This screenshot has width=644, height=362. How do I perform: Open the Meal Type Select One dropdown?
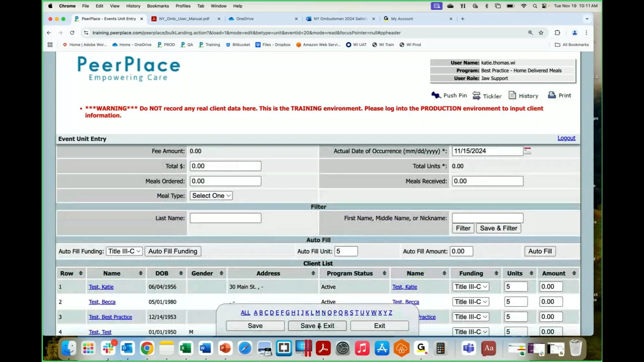pos(211,195)
